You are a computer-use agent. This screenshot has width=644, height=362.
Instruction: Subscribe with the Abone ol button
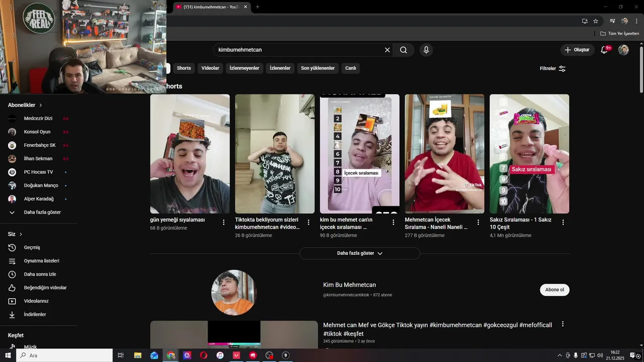554,290
